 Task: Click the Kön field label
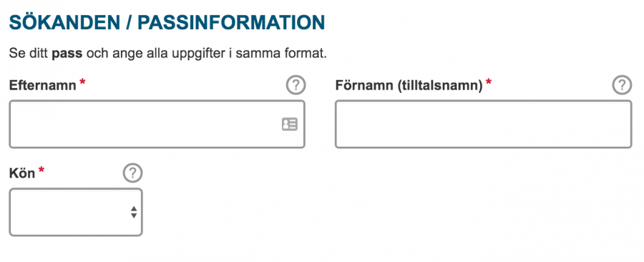tap(22, 173)
